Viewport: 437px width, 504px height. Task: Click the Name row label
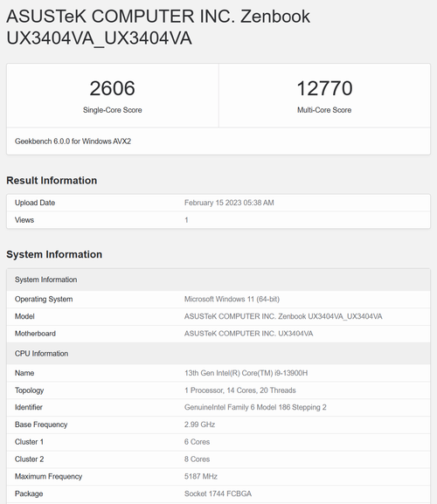[x=24, y=373]
